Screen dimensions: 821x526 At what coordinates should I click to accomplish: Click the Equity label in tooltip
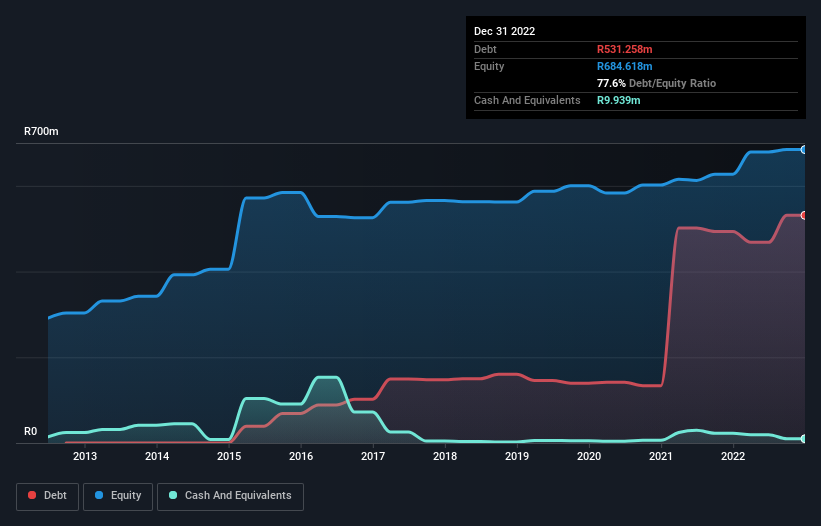[x=489, y=66]
